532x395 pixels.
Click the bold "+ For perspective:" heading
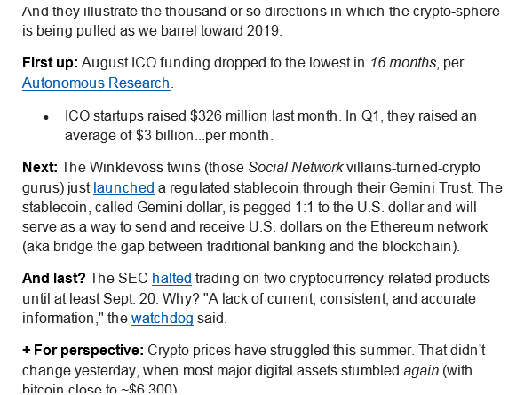pyautogui.click(x=83, y=351)
